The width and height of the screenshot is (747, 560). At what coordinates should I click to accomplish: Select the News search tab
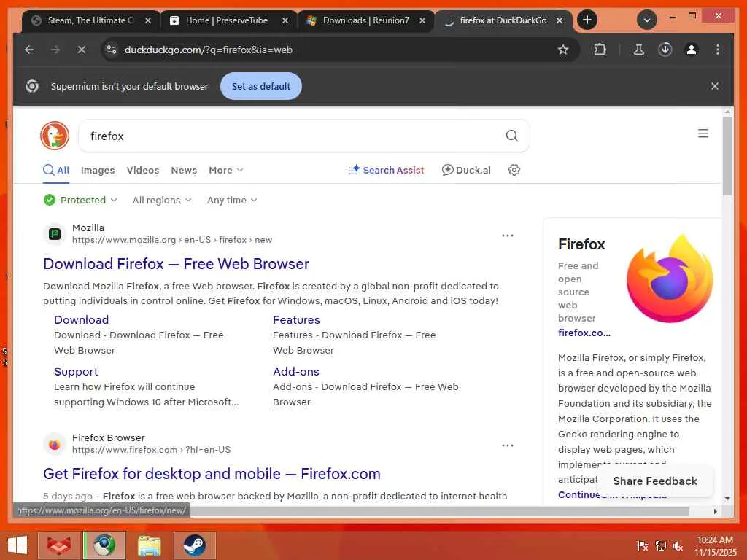tap(184, 170)
